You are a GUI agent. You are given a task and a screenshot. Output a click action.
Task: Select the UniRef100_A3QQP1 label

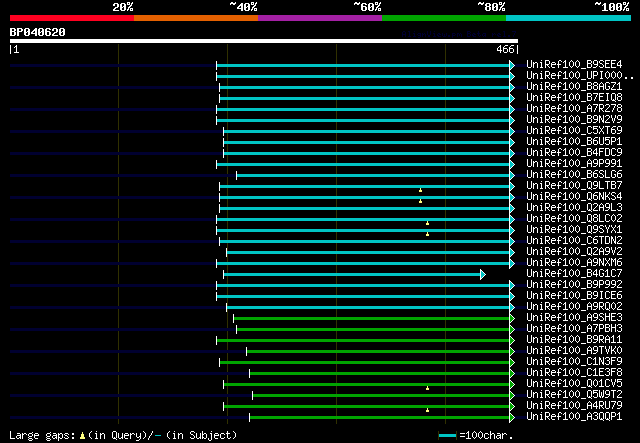click(574, 417)
